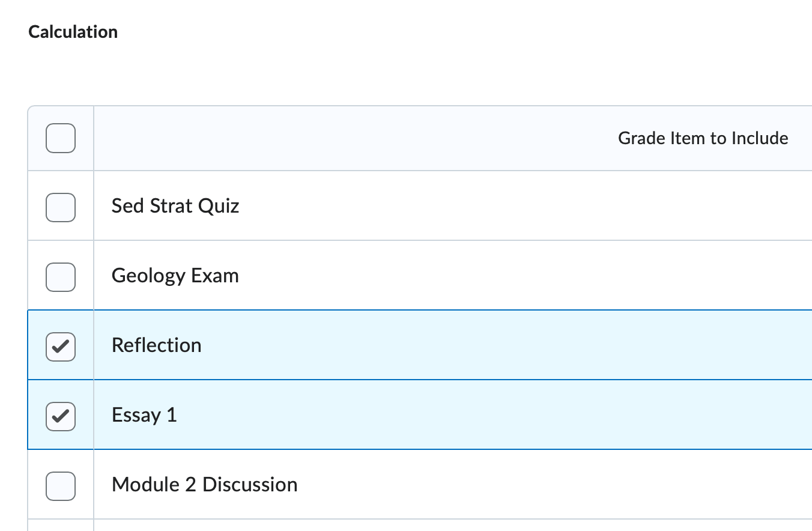
Task: Click the Sed Strat Quiz label
Action: (175, 206)
